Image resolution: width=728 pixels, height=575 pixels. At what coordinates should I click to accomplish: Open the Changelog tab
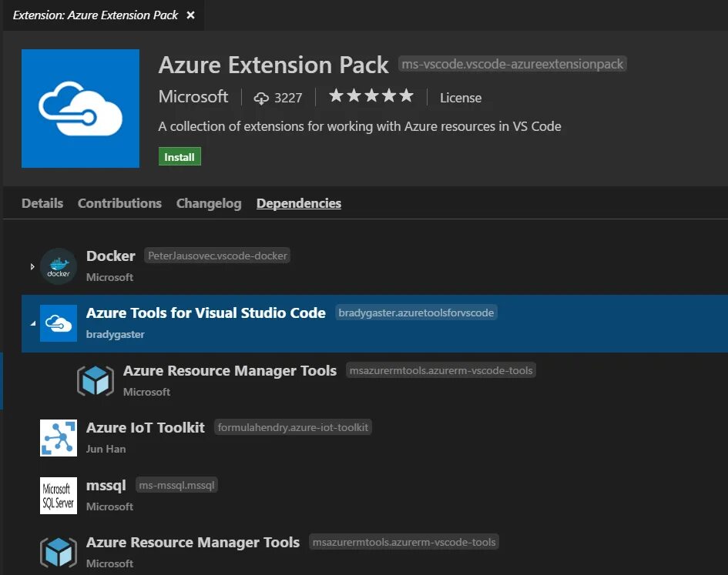pyautogui.click(x=209, y=203)
